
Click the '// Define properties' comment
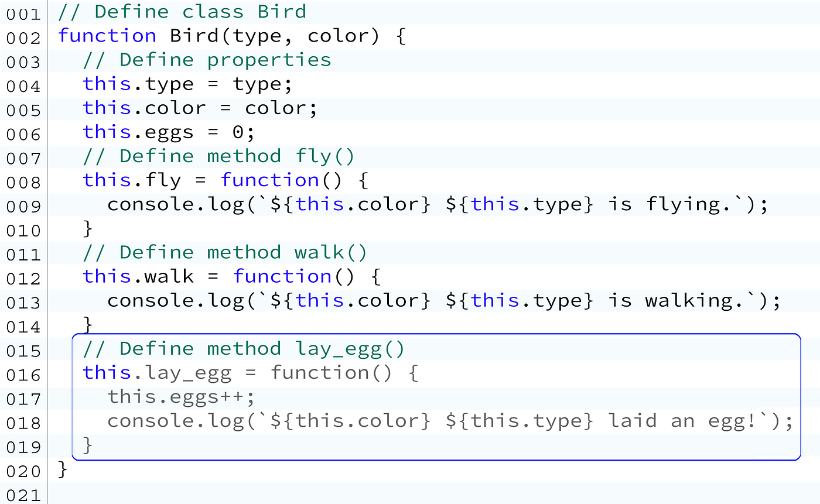tap(207, 61)
